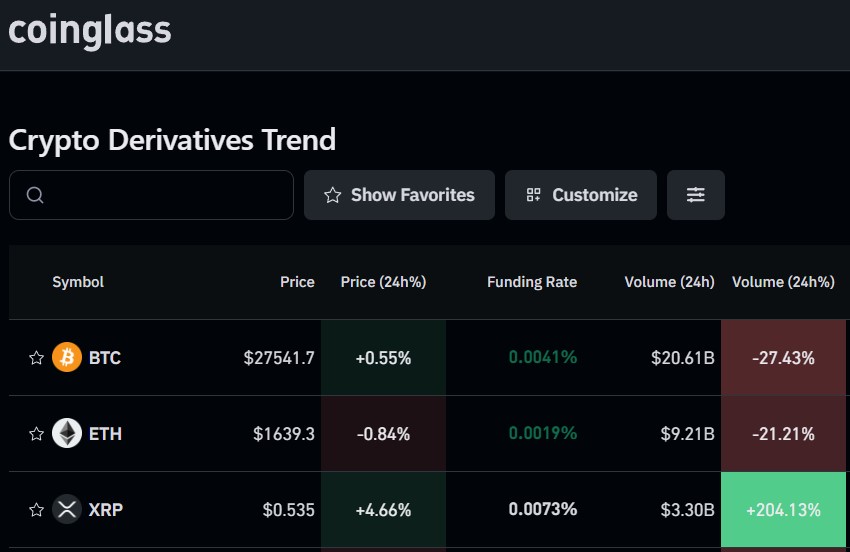Open the filter settings sliders icon
This screenshot has width=850, height=552.
[x=696, y=195]
